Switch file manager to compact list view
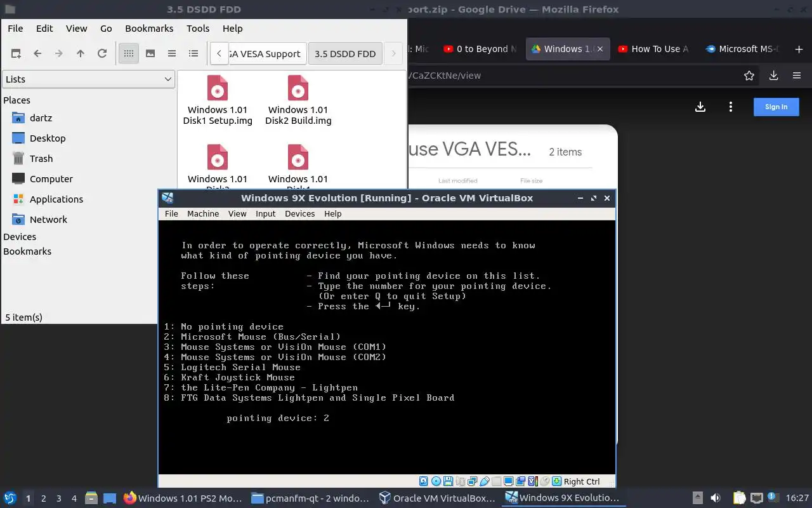 pyautogui.click(x=172, y=53)
